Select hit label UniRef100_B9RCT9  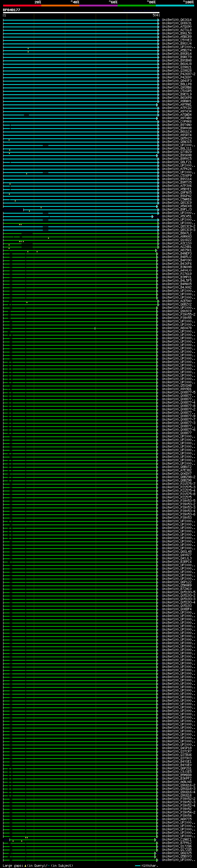177,57
